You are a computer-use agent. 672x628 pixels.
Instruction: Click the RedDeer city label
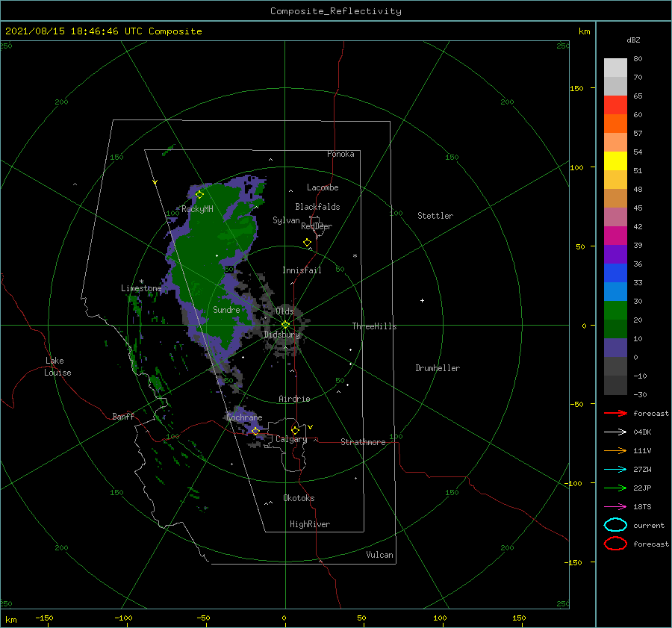[x=317, y=226]
